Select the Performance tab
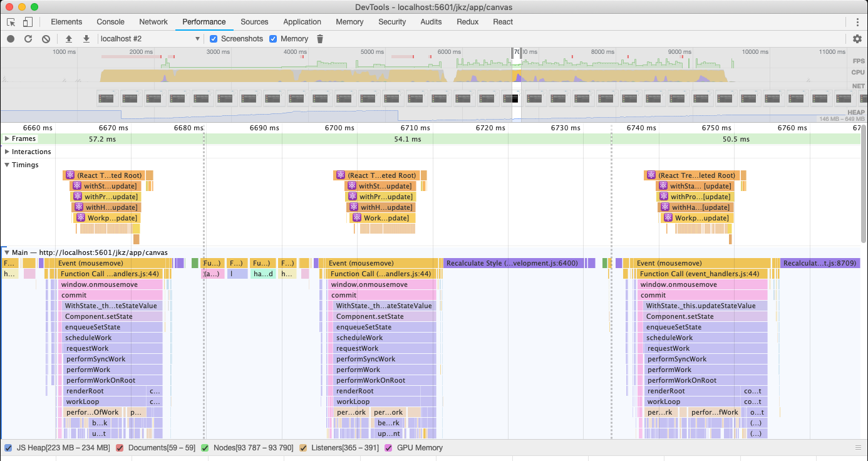 coord(204,22)
